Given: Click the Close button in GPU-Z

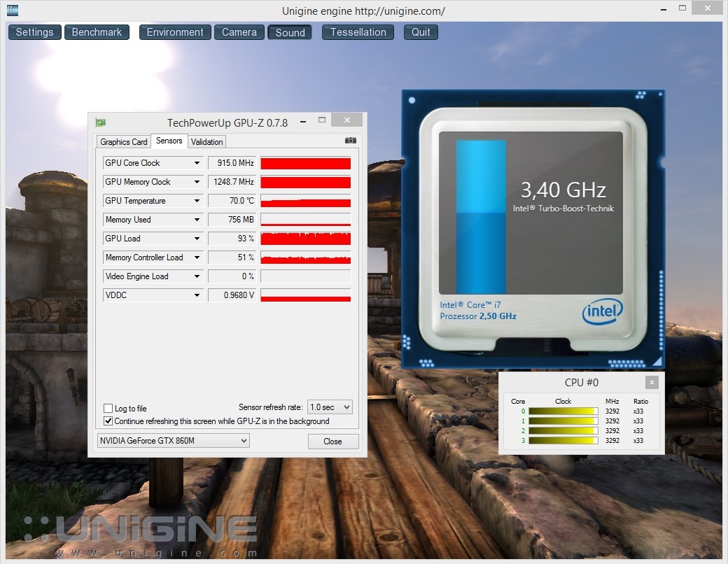Looking at the screenshot, I should tap(333, 442).
